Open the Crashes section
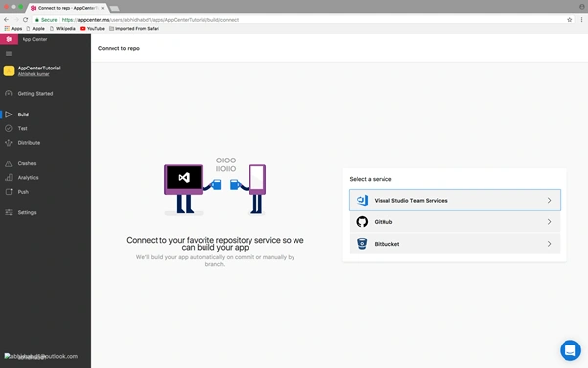Viewport: 588px width, 368px height. click(x=26, y=163)
